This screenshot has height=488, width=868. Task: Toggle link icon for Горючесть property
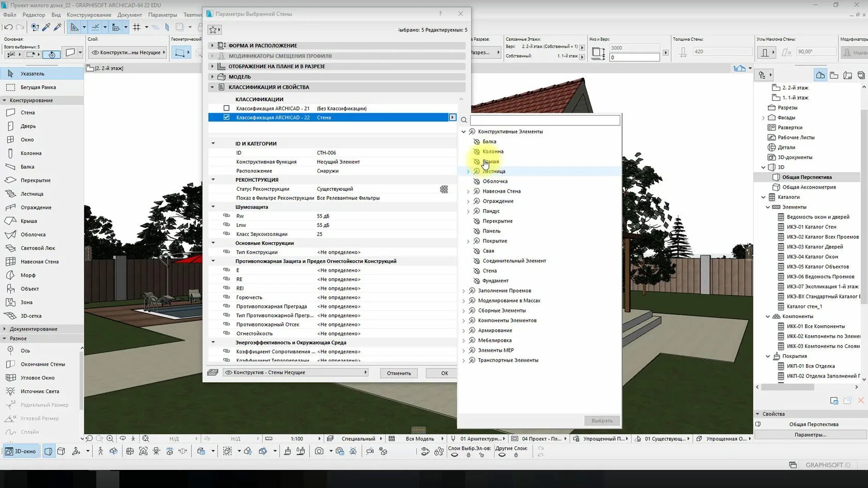[x=226, y=297]
